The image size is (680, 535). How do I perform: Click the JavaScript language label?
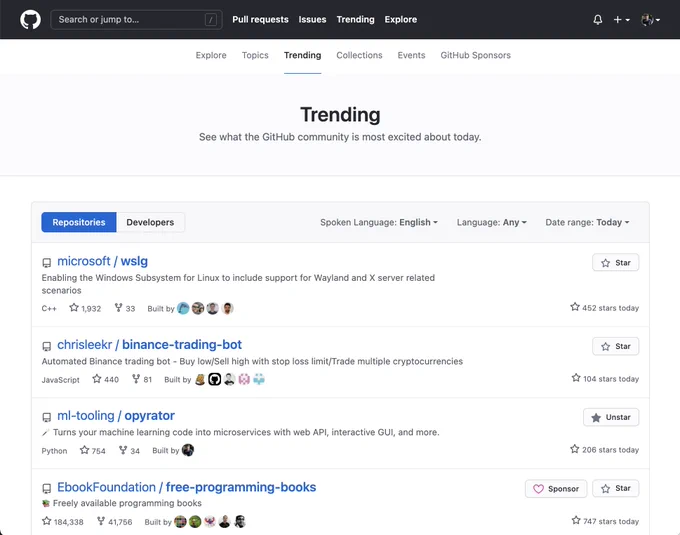61,380
